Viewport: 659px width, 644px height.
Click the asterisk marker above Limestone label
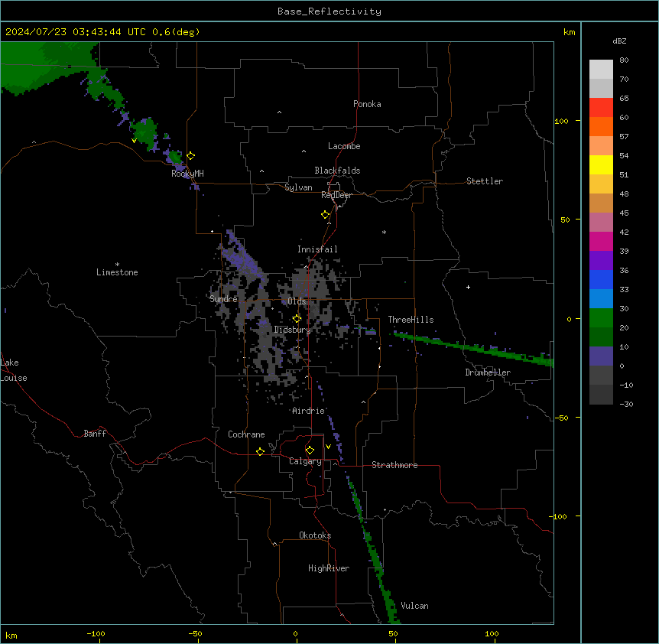tap(117, 265)
